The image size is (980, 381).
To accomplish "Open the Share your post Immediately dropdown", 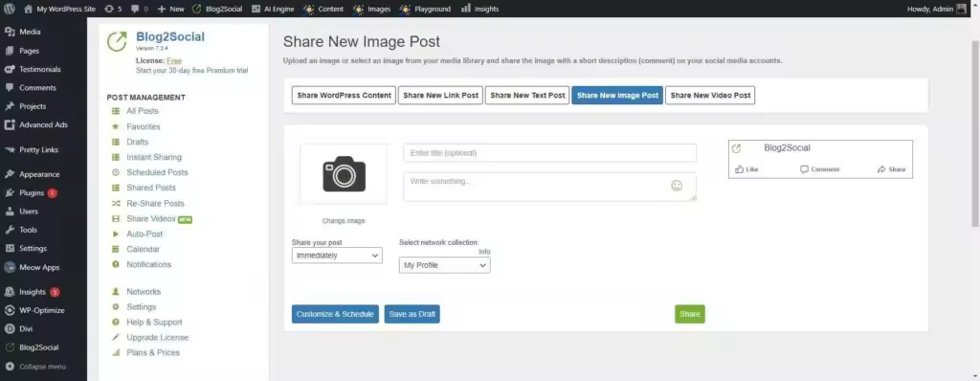I will pyautogui.click(x=337, y=256).
